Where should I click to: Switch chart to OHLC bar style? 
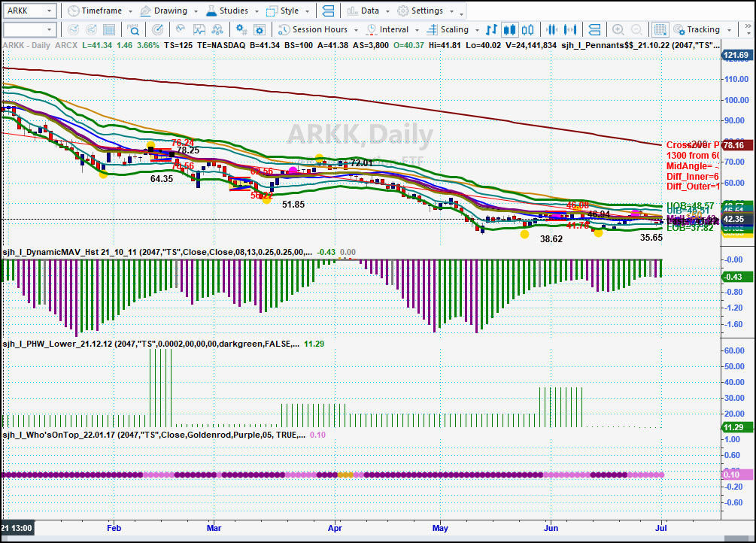(x=491, y=30)
